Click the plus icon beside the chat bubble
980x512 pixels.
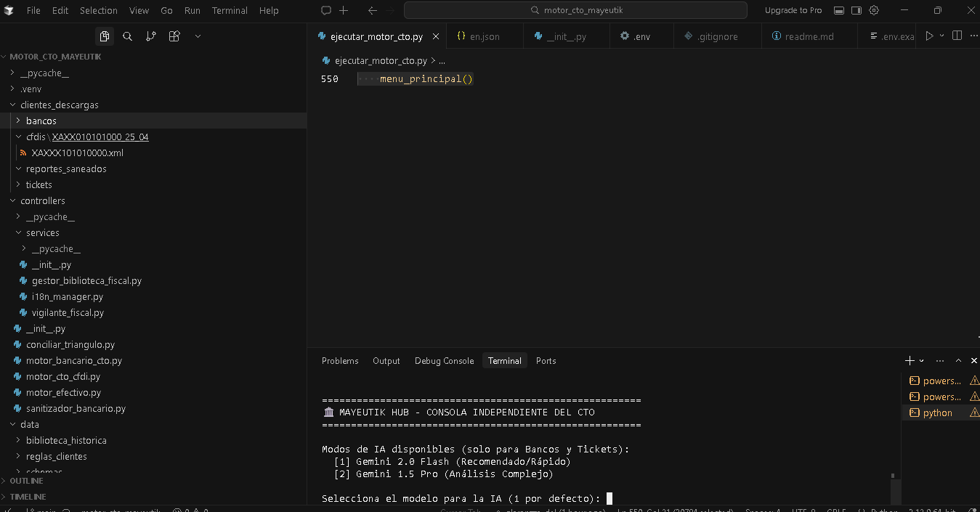click(x=344, y=10)
